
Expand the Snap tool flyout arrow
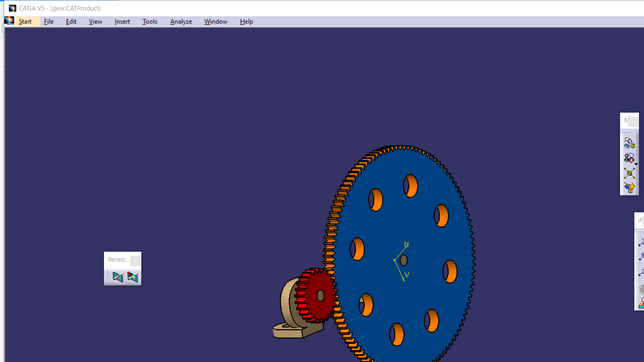pyautogui.click(x=636, y=164)
